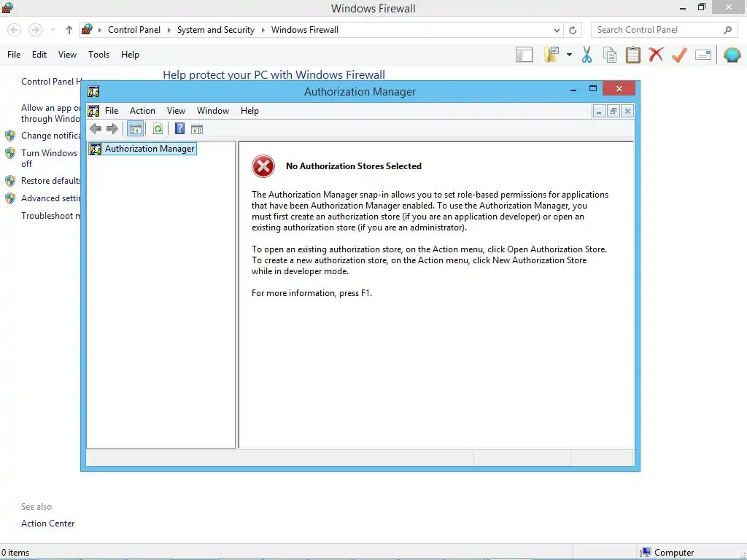This screenshot has width=747, height=560.
Task: Open folder options dropdown arrow in toolbar
Action: 569,55
